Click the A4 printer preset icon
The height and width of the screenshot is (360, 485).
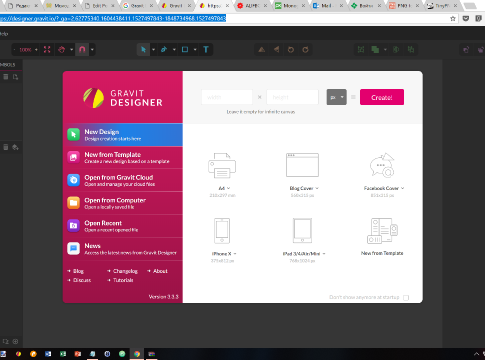222,165
